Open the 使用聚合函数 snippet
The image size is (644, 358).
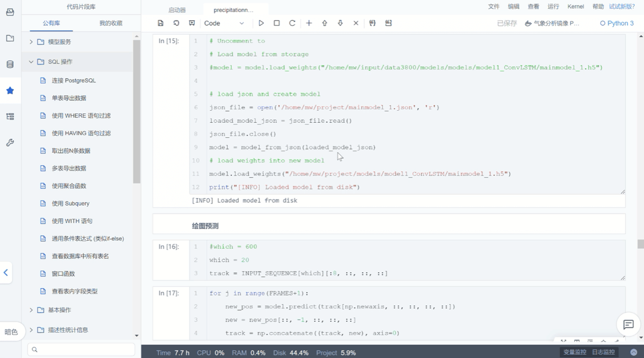(69, 186)
